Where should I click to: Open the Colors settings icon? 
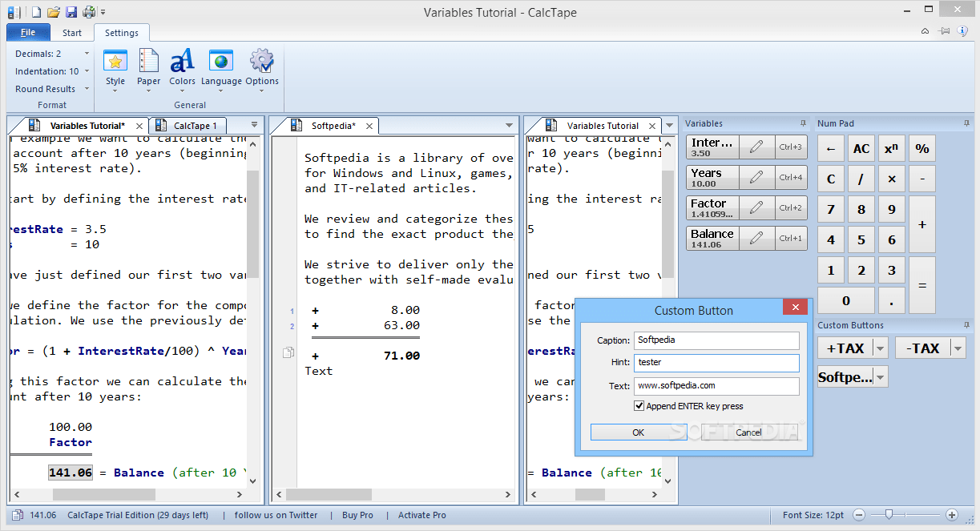pyautogui.click(x=182, y=61)
